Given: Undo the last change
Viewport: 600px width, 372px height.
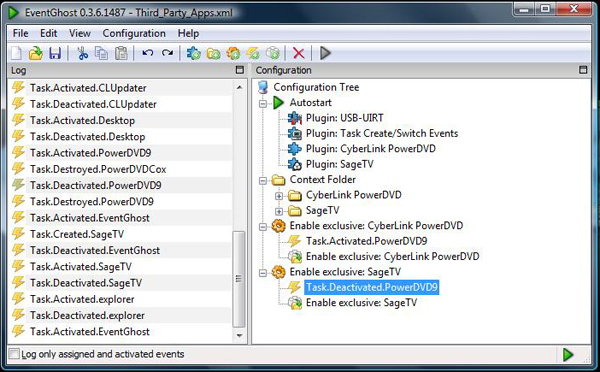Looking at the screenshot, I should click(x=148, y=53).
